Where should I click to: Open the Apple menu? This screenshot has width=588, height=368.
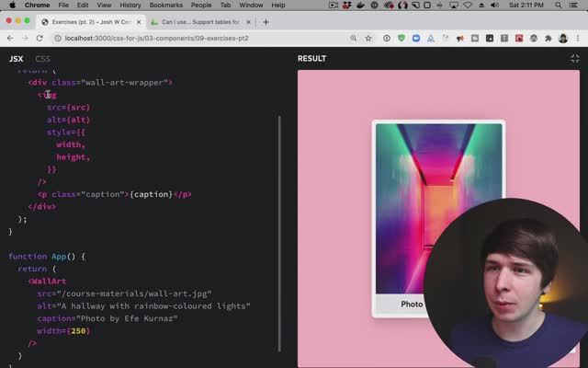(12, 6)
